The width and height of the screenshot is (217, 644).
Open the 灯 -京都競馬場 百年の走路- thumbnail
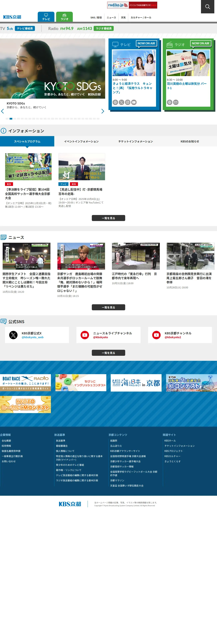coord(82,167)
